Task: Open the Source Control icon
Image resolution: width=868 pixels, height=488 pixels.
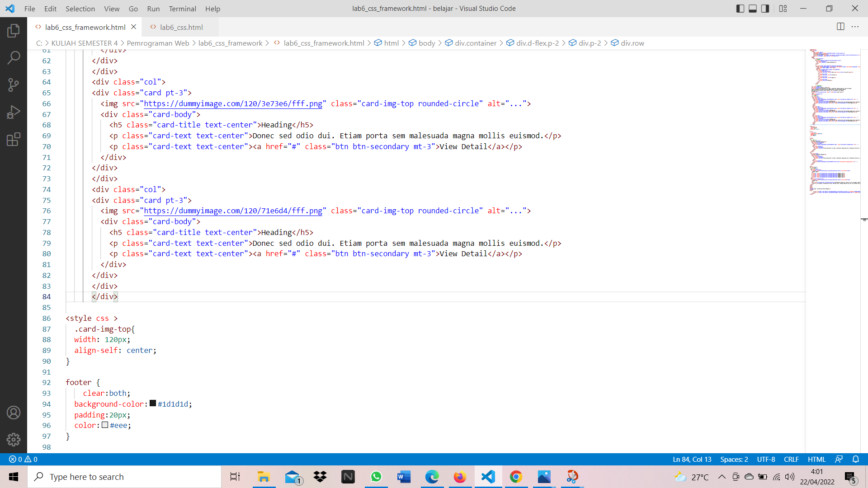Action: (x=14, y=84)
